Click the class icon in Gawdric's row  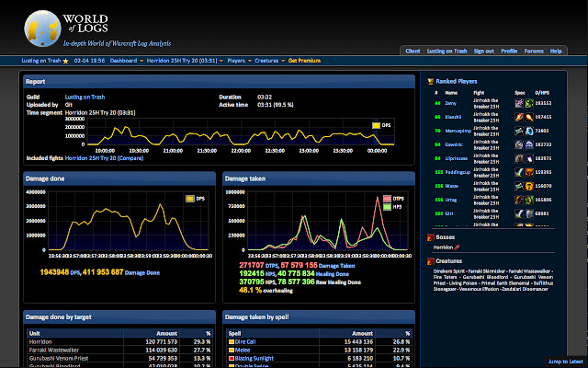point(519,144)
